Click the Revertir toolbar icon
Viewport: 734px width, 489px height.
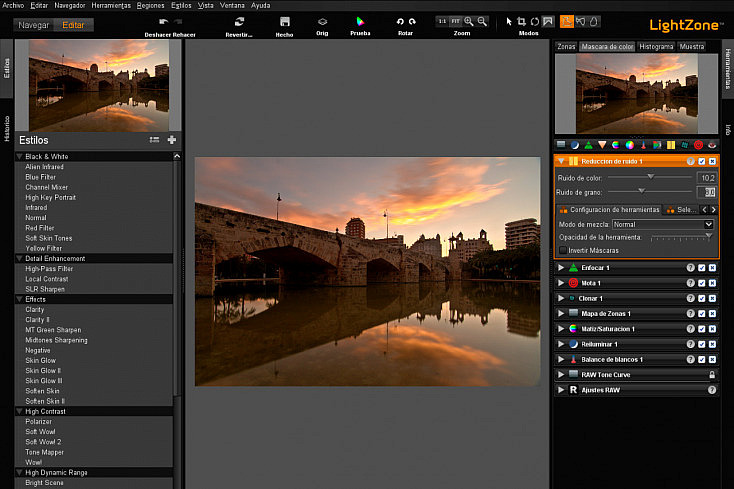pyautogui.click(x=239, y=22)
